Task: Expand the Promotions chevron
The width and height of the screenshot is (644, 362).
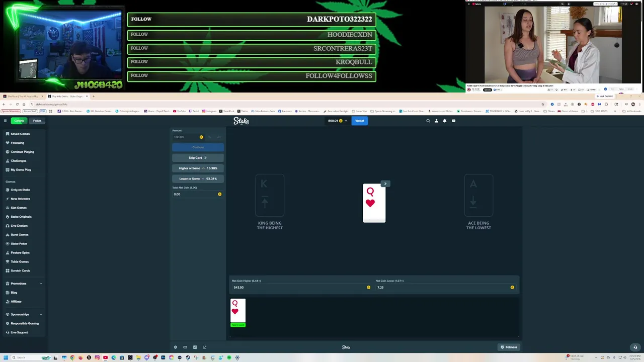Action: (41, 284)
